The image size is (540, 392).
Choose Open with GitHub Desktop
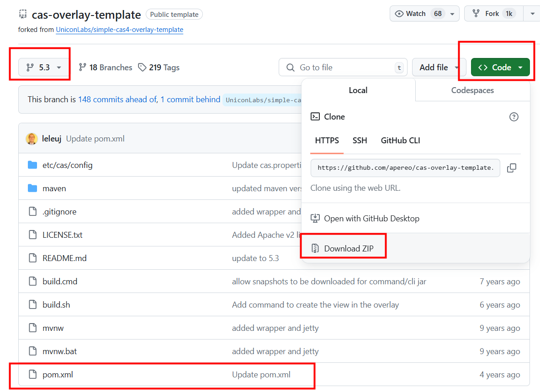pos(371,219)
